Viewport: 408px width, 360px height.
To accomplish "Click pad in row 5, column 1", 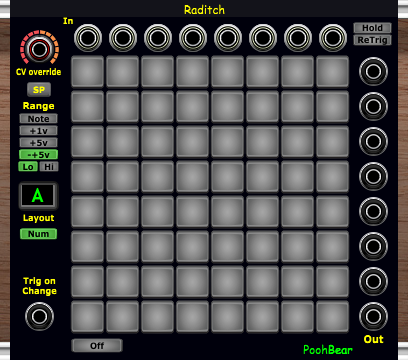I will [x=87, y=211].
